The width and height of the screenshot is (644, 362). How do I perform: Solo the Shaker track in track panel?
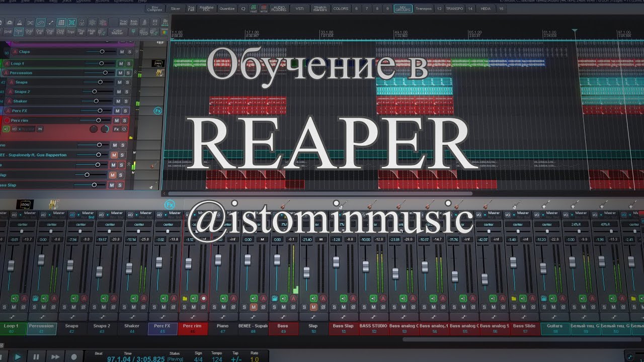(x=126, y=101)
